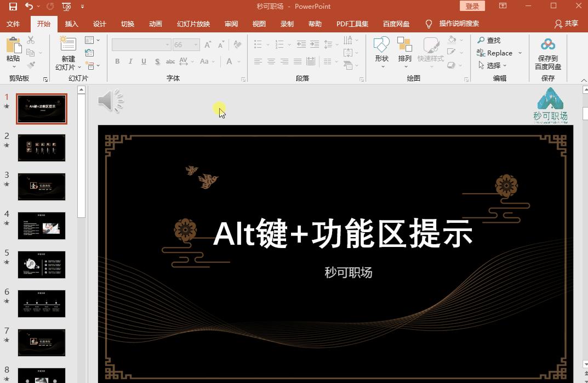Click the 登录 button in the title bar
Image resolution: width=588 pixels, height=383 pixels.
pyautogui.click(x=472, y=5)
